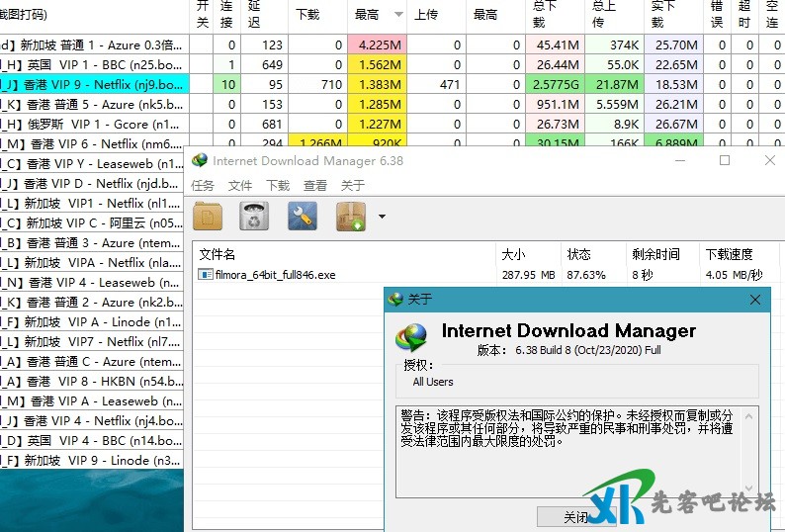Click sort arrow on 最高 column header
The height and width of the screenshot is (532, 785).
pos(398,15)
